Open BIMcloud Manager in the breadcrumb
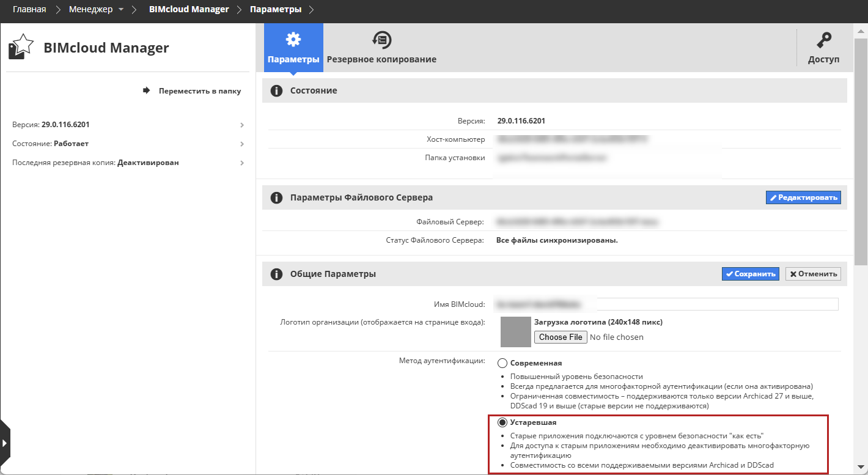Screen dimensions: 868x475 click(189, 10)
